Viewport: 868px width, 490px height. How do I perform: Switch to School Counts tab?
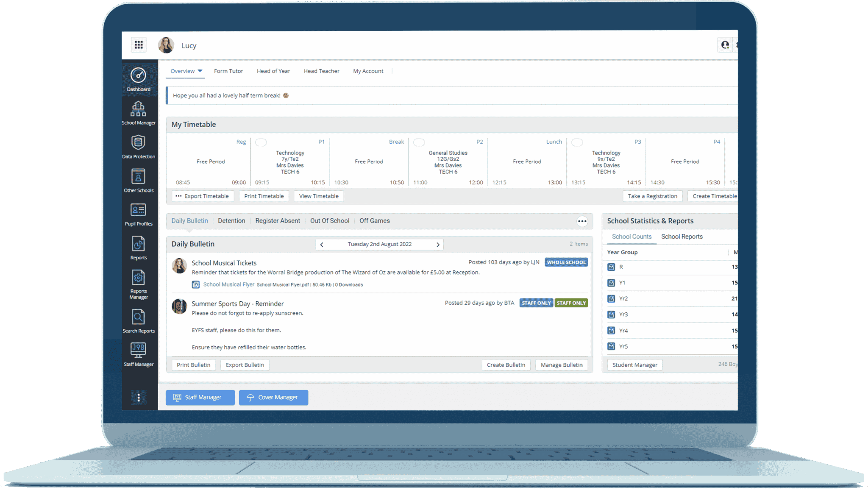(632, 237)
